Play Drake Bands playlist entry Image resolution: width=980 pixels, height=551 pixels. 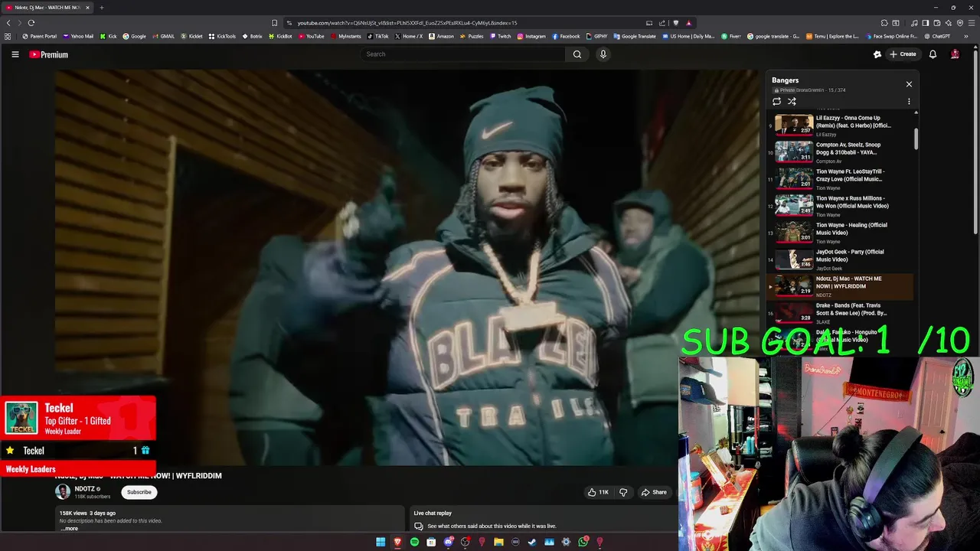841,312
